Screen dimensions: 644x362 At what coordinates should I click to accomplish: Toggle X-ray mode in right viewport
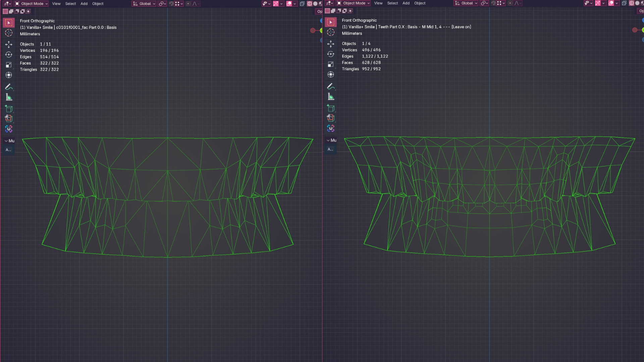point(624,3)
